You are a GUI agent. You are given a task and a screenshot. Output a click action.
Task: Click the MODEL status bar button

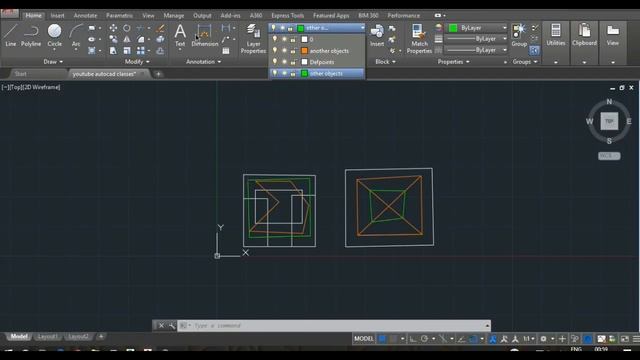pyautogui.click(x=364, y=339)
